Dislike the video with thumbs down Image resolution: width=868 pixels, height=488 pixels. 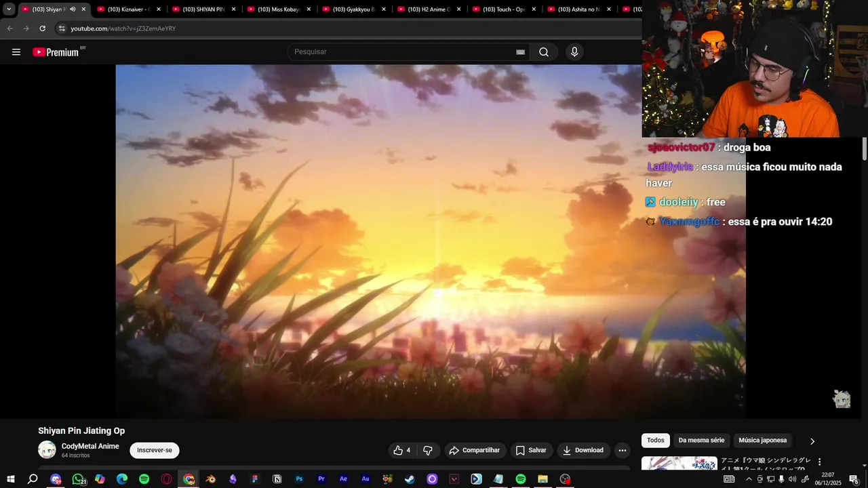tap(428, 450)
